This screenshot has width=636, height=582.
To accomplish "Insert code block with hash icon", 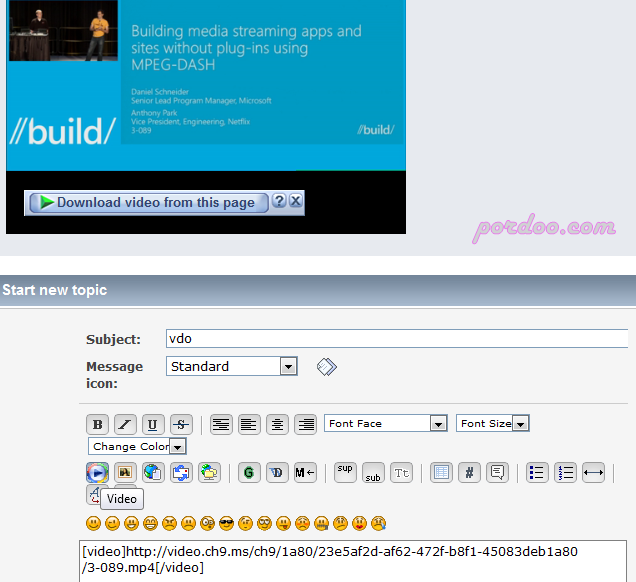I will coord(469,472).
